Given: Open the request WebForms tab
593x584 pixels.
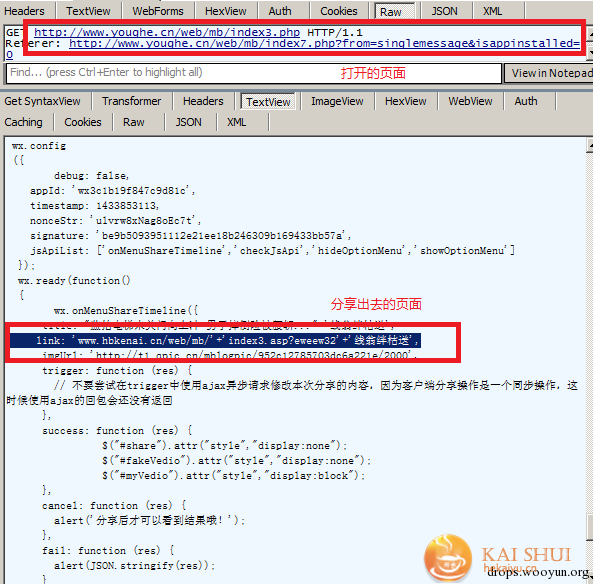Looking at the screenshot, I should tap(158, 11).
